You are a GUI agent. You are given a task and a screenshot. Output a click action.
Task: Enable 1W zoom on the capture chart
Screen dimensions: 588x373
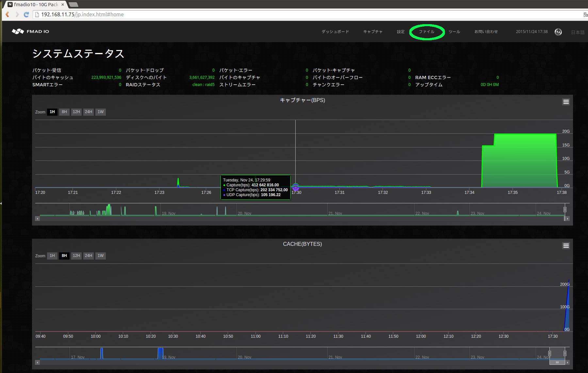coord(100,112)
